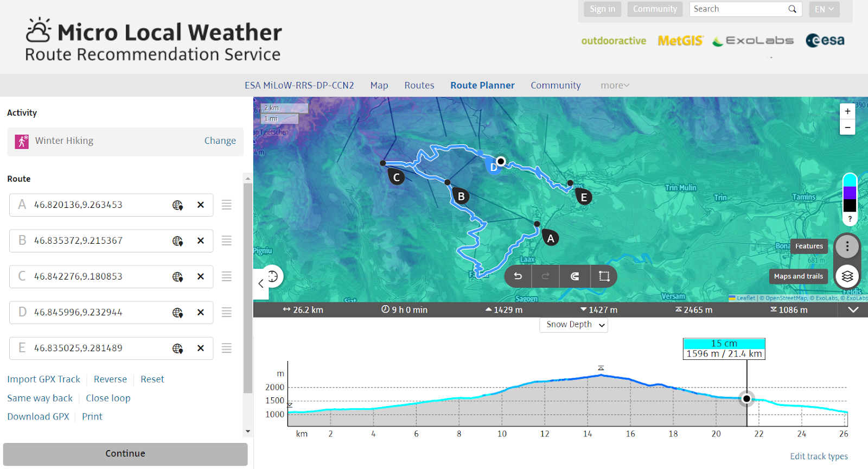Click Import GPX Track link
Viewport: 868px width, 469px height.
pos(43,379)
